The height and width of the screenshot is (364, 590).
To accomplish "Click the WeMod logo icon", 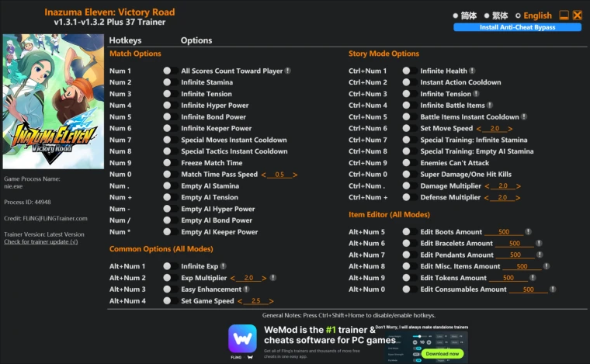I will 242,339.
